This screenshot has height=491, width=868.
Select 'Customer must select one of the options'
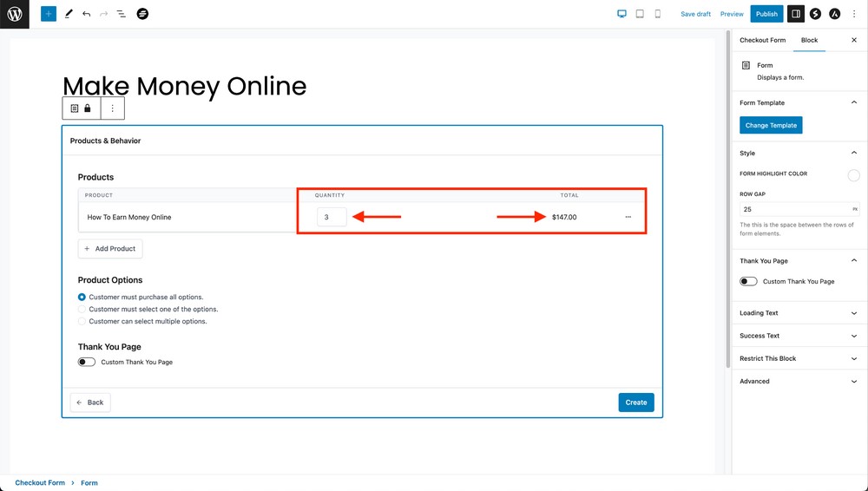(82, 310)
